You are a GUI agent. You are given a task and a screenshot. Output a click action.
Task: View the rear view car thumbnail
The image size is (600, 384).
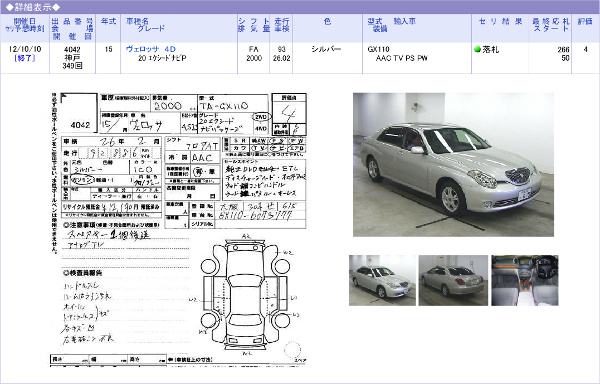(453, 280)
